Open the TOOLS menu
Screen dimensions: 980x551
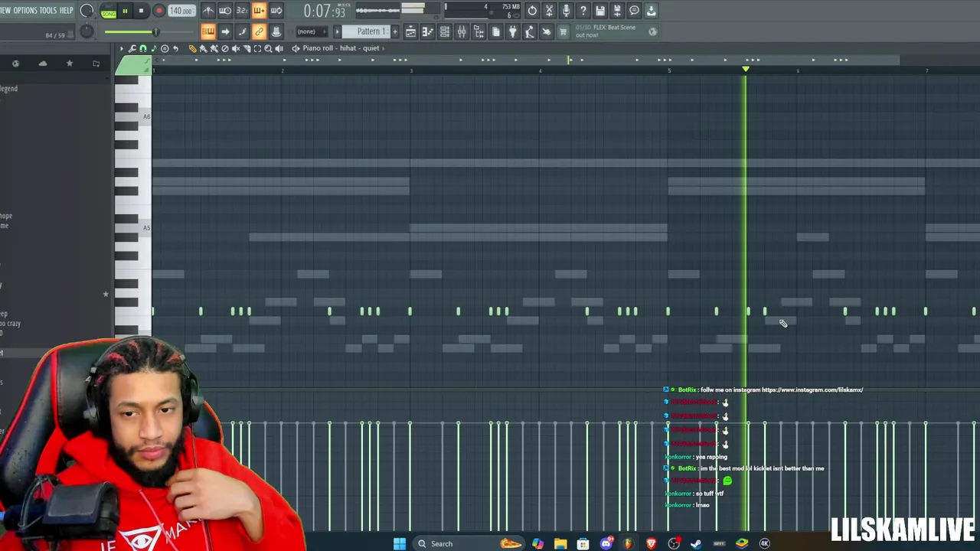pyautogui.click(x=48, y=11)
